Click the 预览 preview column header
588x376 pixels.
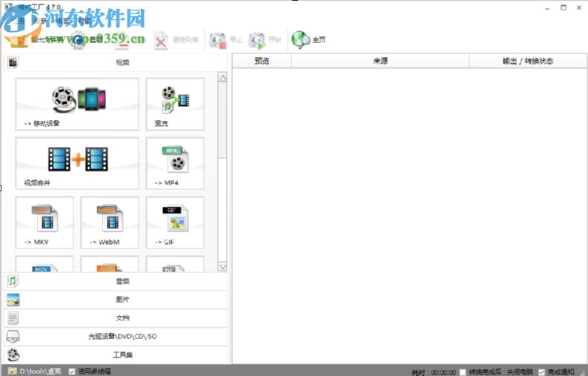click(x=262, y=61)
